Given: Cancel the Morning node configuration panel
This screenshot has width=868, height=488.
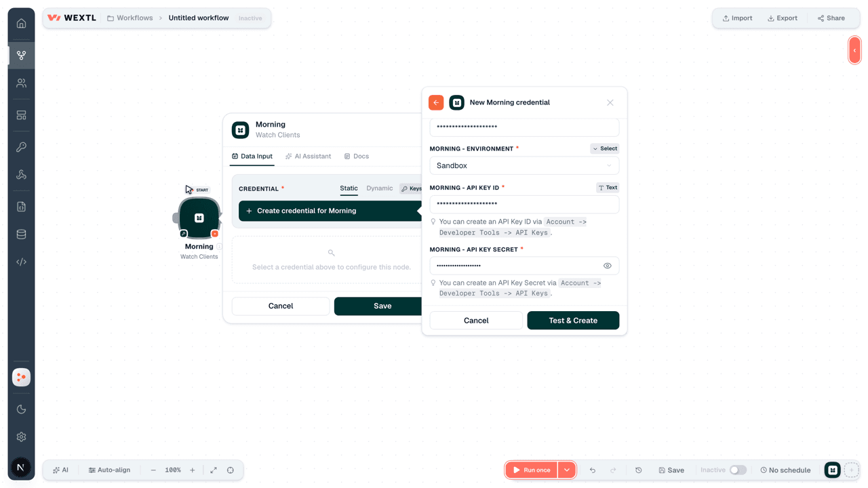Looking at the screenshot, I should (x=281, y=306).
